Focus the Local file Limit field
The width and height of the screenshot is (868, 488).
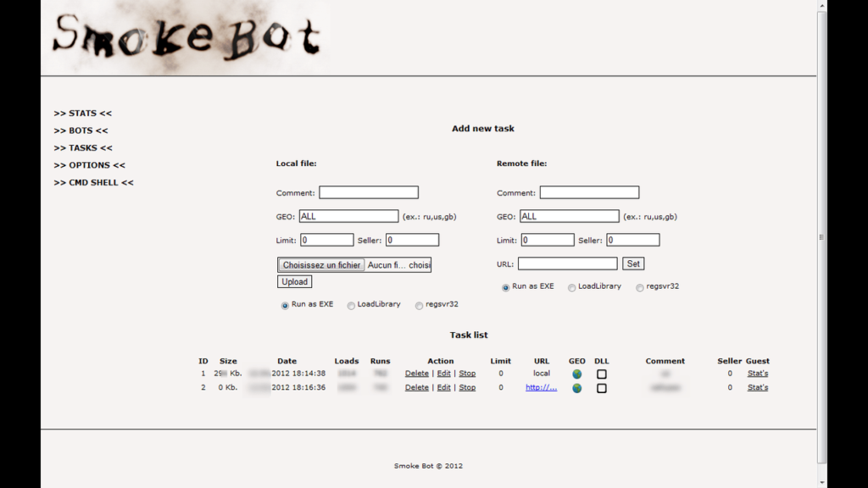327,240
